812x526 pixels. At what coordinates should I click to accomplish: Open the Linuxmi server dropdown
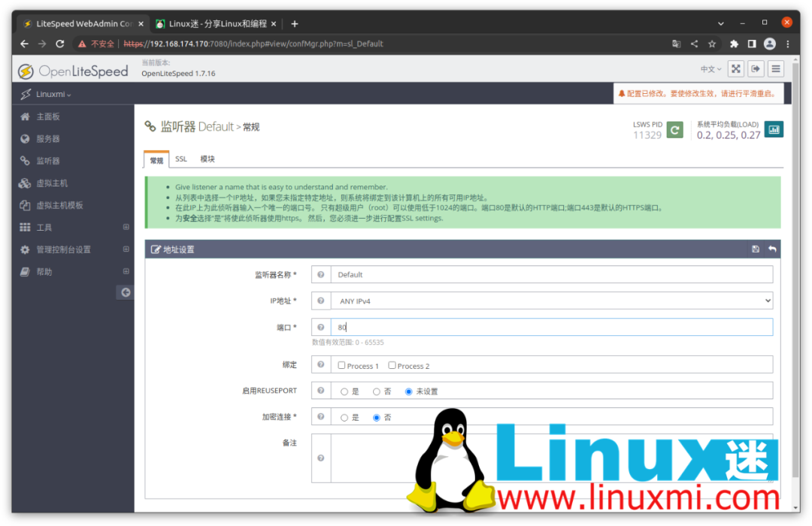click(x=53, y=94)
